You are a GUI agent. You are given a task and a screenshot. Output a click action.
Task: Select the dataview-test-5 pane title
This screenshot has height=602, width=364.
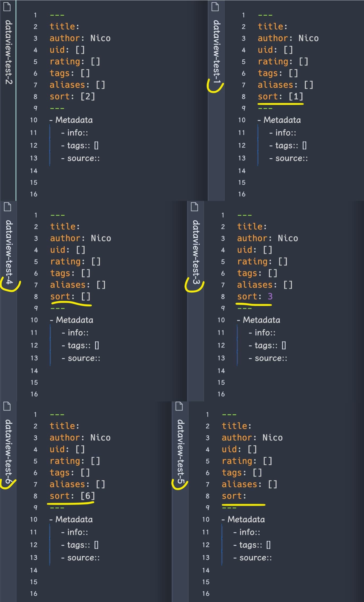click(180, 452)
